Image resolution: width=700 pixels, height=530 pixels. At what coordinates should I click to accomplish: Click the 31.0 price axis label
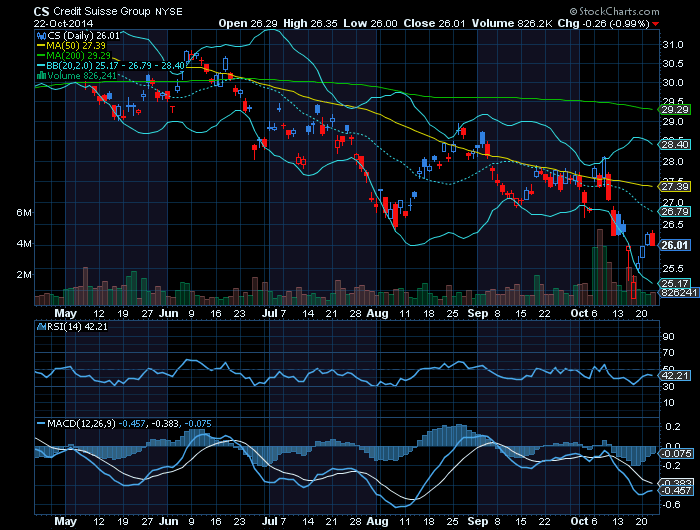pyautogui.click(x=673, y=45)
